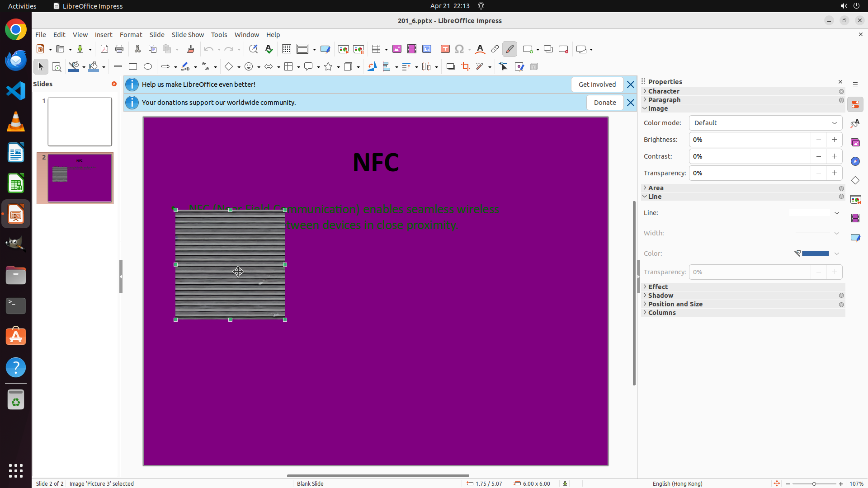Click the Donate button

click(x=604, y=103)
